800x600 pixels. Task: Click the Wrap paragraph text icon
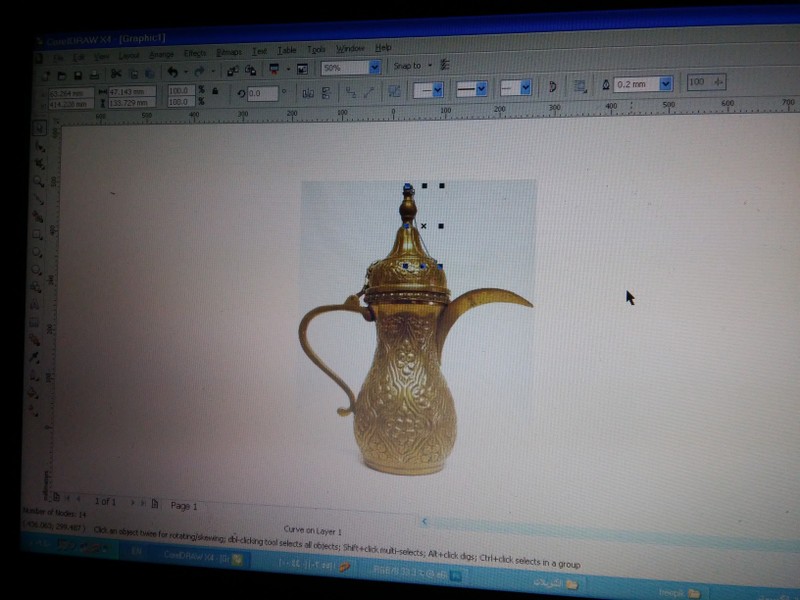580,86
